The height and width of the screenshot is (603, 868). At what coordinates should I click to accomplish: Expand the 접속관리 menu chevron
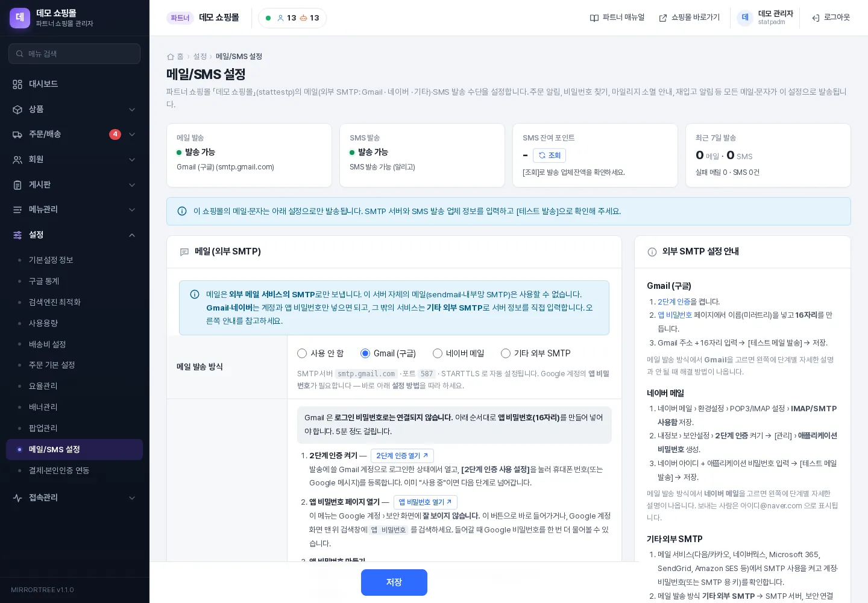click(x=132, y=498)
